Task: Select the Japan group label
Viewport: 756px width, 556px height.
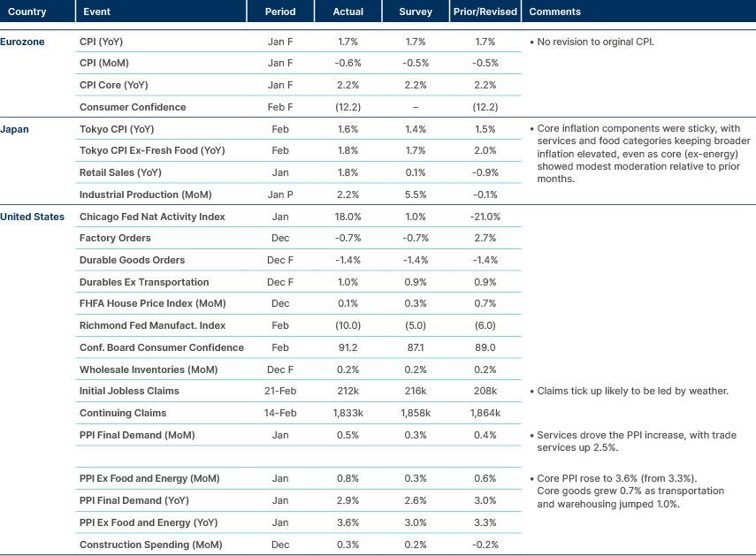Action: point(14,128)
